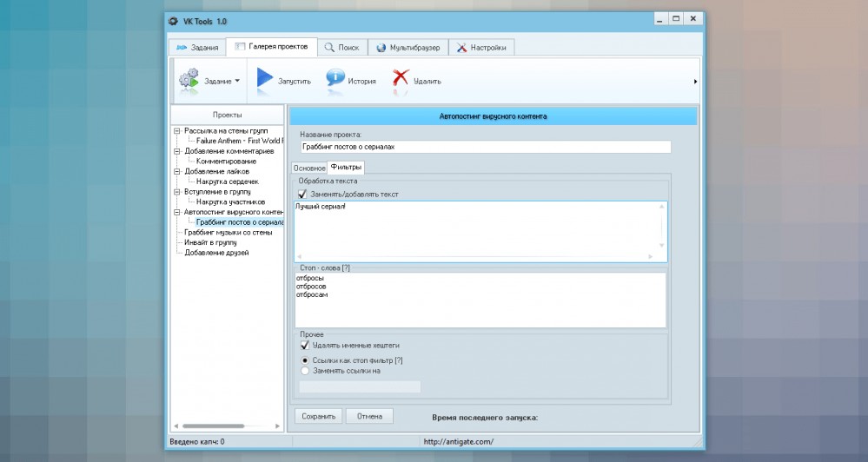Click replace-text box scroll left arrow
868x462 pixels.
(300, 257)
